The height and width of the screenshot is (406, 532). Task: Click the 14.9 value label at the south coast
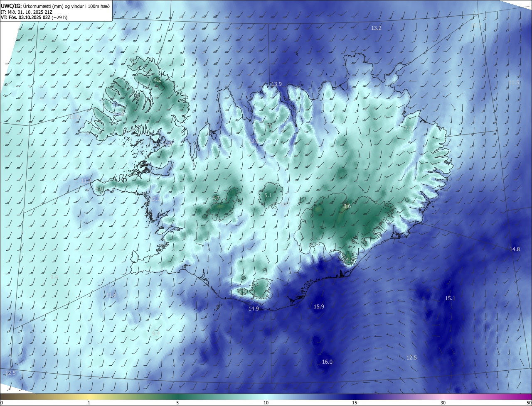coord(254,308)
